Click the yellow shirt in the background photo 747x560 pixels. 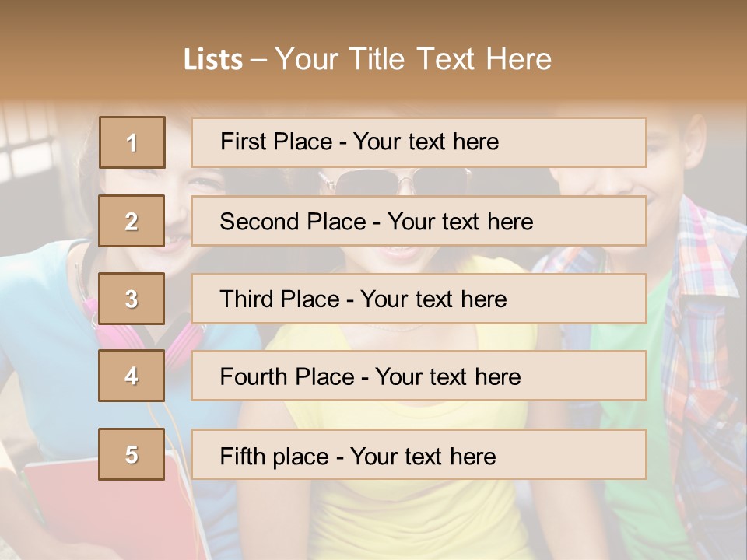click(405, 513)
